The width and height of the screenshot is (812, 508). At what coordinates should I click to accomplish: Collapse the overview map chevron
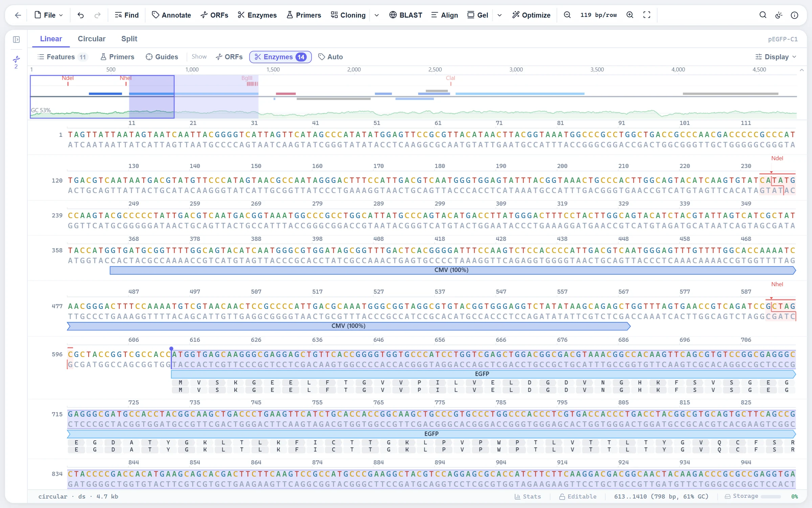[x=802, y=70]
